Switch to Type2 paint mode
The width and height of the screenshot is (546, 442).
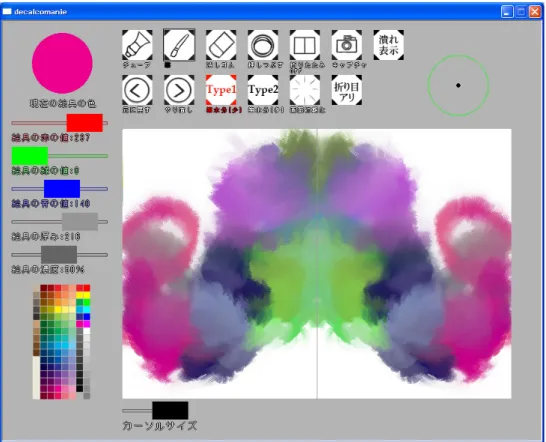tap(263, 90)
